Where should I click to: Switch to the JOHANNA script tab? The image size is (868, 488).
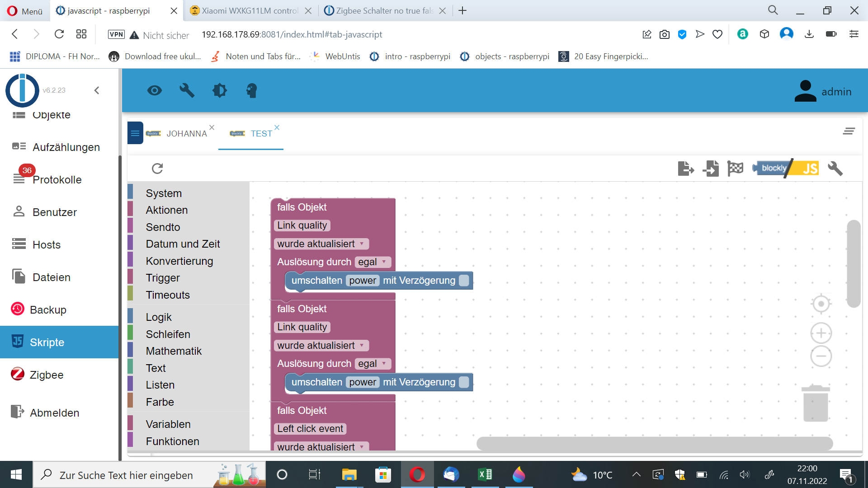[x=186, y=134]
